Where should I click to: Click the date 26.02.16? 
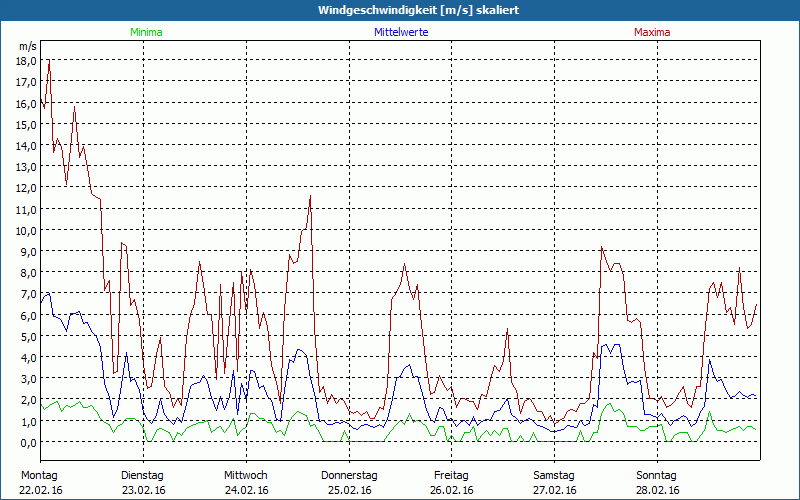452,490
